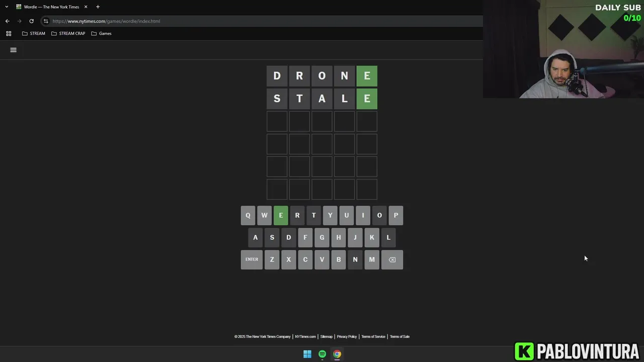Screen dimensions: 644x362
Task: Open the Privacy Policy footer link
Action: (x=347, y=336)
